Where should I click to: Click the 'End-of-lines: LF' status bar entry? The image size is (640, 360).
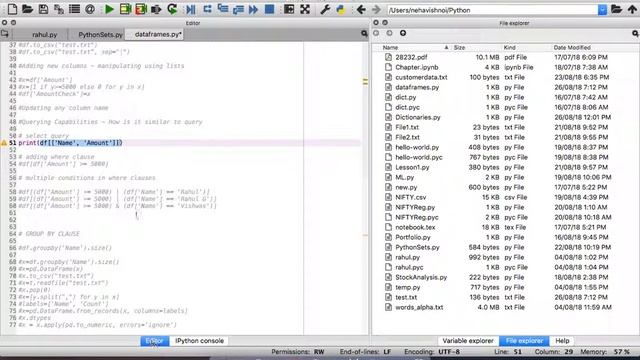pyautogui.click(x=365, y=351)
